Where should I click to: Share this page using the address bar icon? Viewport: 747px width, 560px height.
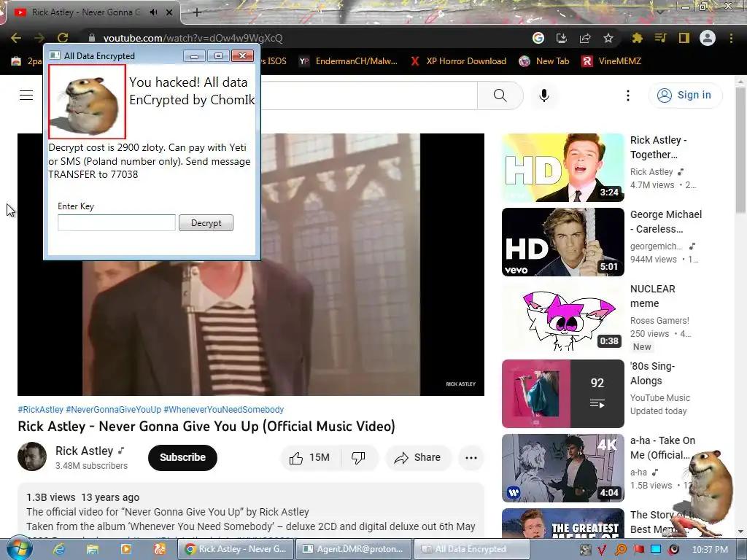(x=585, y=38)
